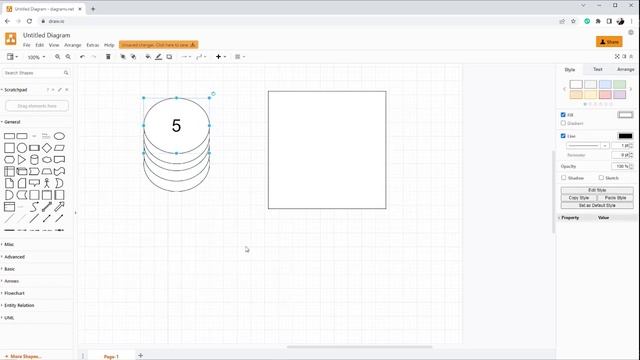640x360 pixels.
Task: Select the diamond shape in General
Action: [47, 148]
